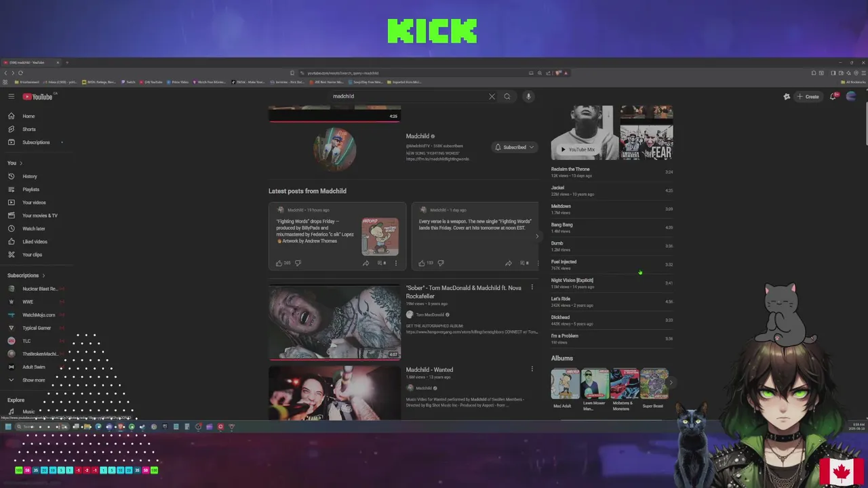Click the Create button
The height and width of the screenshot is (488, 868).
(808, 96)
